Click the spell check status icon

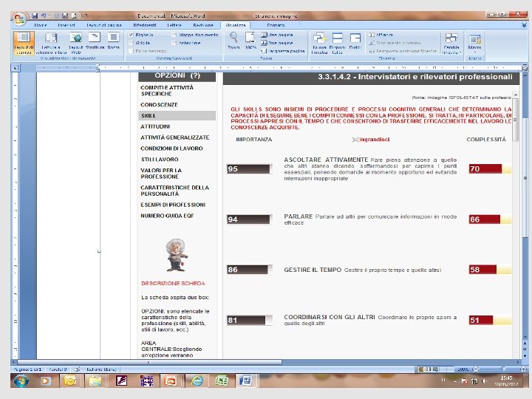77,369
